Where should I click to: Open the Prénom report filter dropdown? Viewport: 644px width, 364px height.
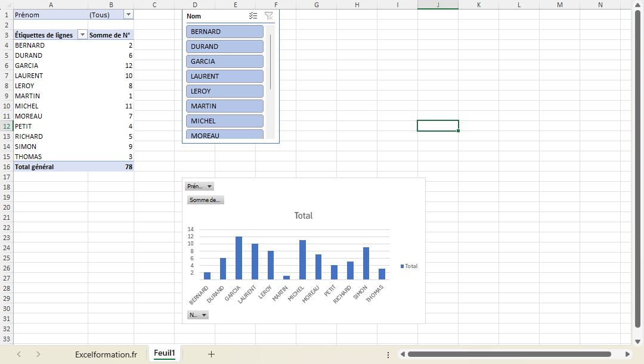(129, 14)
